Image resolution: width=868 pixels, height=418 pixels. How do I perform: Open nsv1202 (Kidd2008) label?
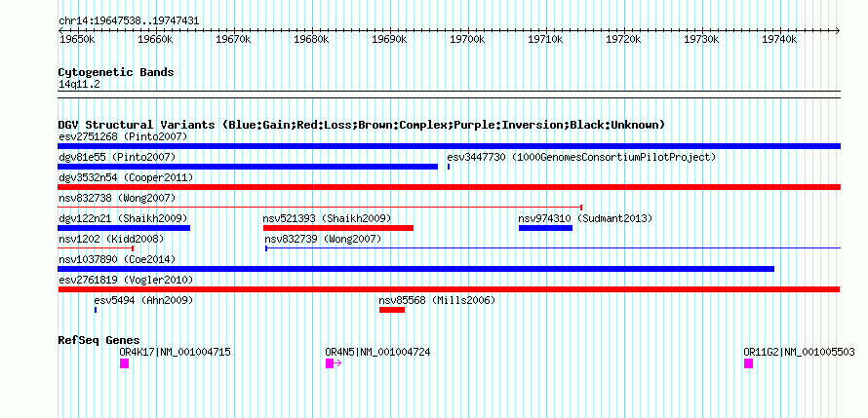[x=111, y=239]
